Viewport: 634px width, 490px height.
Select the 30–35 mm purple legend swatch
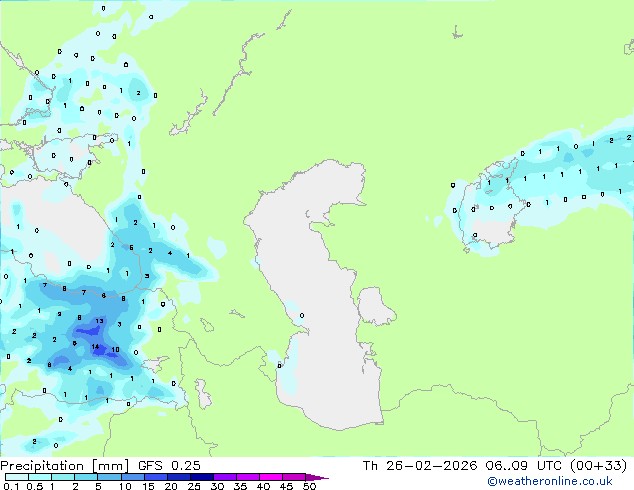coord(225,477)
